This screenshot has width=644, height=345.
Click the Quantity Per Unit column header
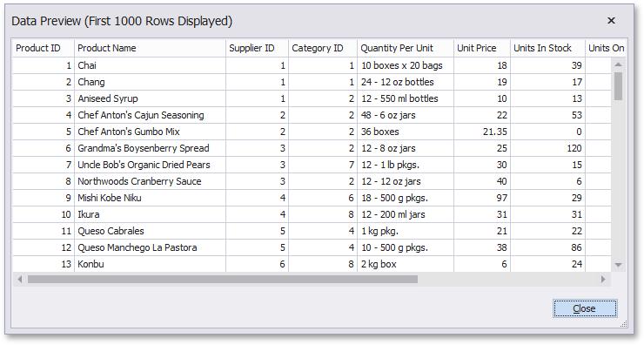click(x=406, y=48)
